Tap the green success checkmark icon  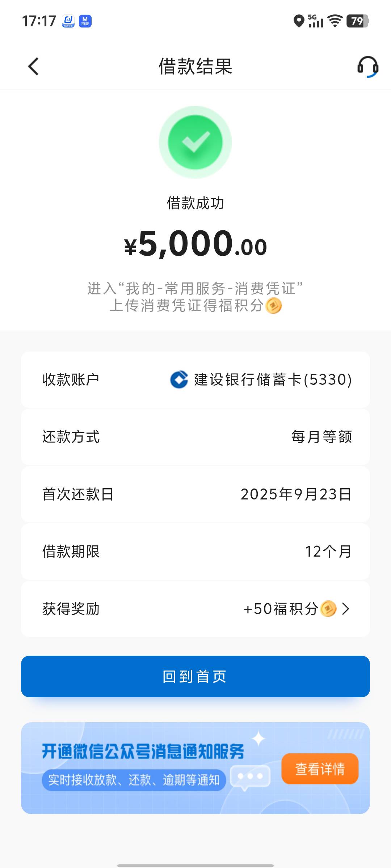[x=195, y=142]
